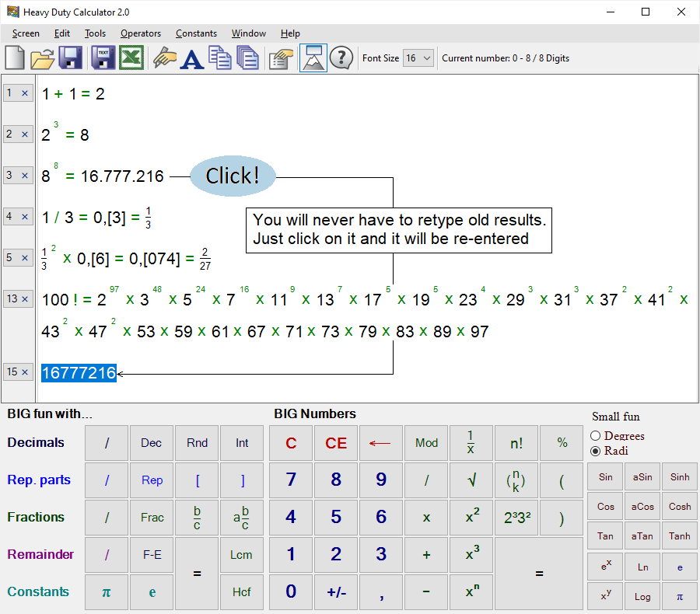Select the hand-with-pen annotation icon
700x614 pixels.
point(165,58)
